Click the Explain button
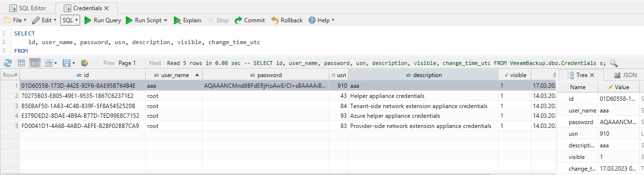This screenshot has height=175, width=644. [x=187, y=20]
